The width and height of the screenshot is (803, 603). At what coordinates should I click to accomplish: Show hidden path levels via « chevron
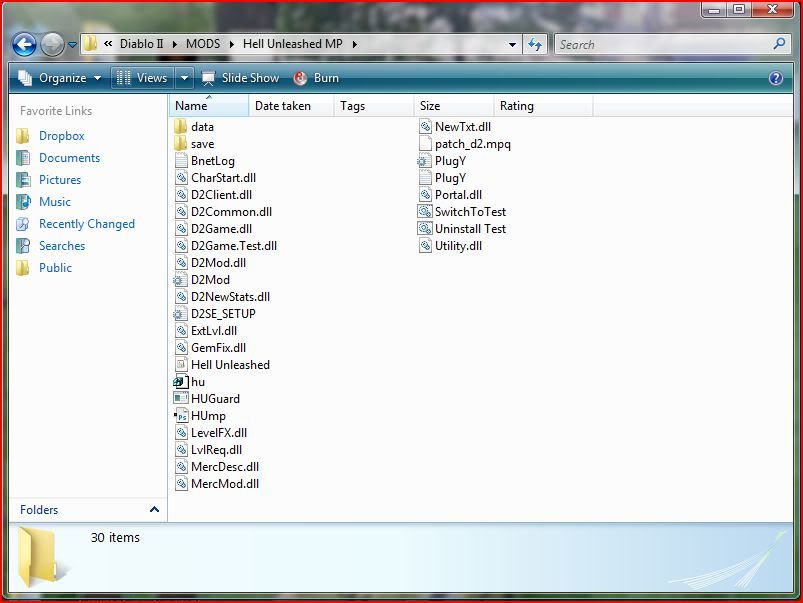(108, 44)
